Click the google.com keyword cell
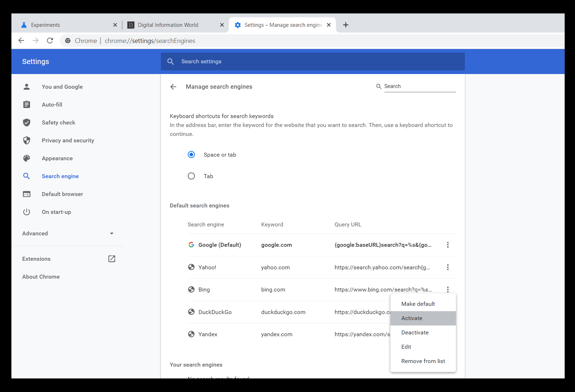The height and width of the screenshot is (392, 575). point(276,245)
